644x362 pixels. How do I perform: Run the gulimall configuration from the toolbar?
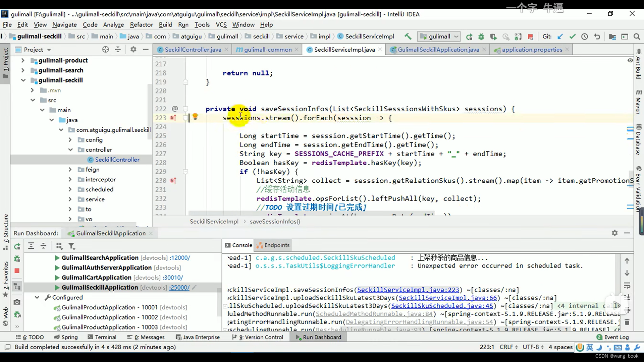tap(469, 37)
